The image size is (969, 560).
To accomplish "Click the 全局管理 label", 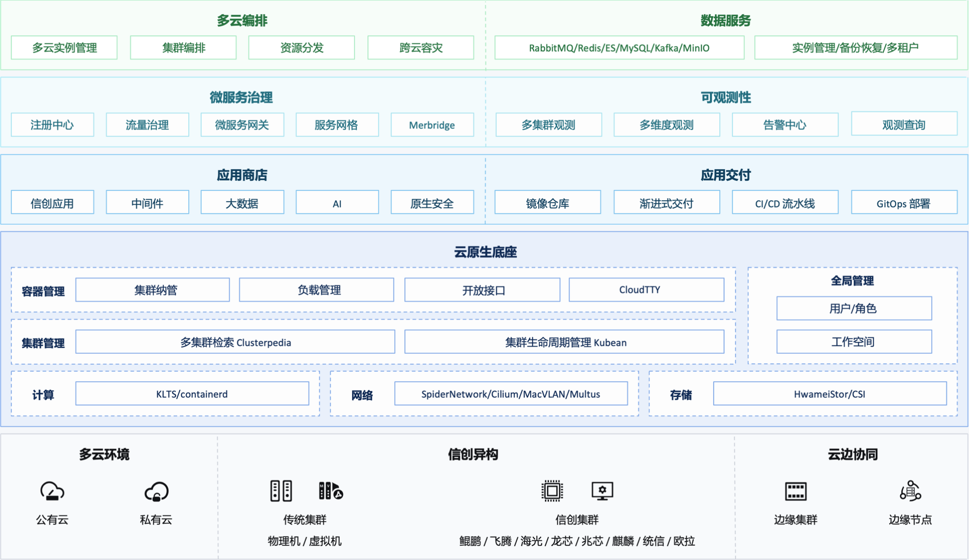I will [x=852, y=280].
